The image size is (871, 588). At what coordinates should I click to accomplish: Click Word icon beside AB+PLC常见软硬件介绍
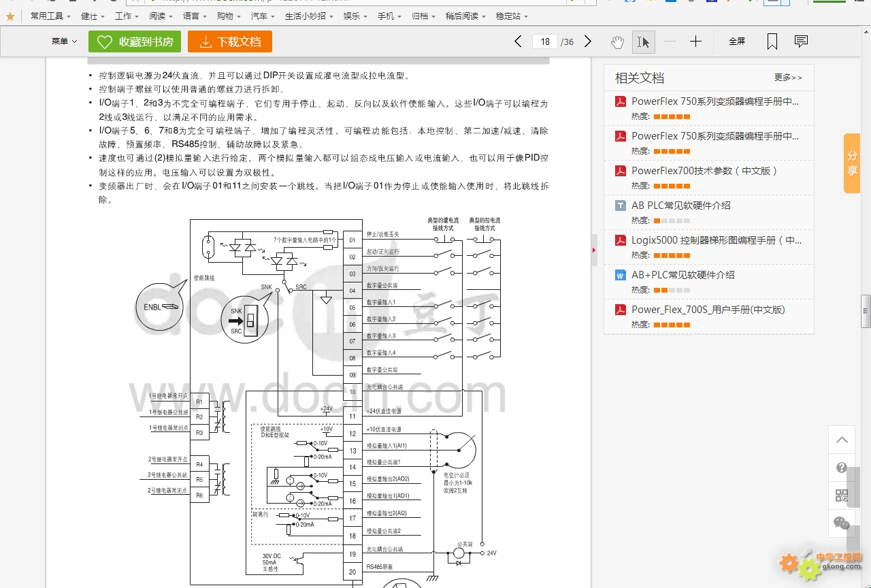coord(621,275)
